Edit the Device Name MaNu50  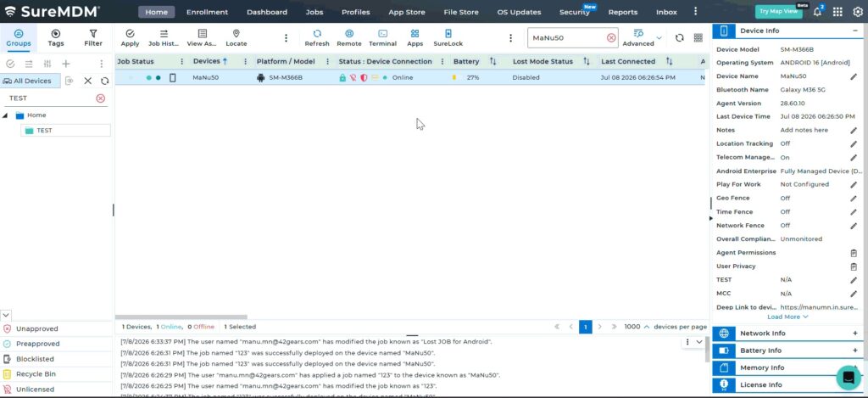(x=854, y=76)
